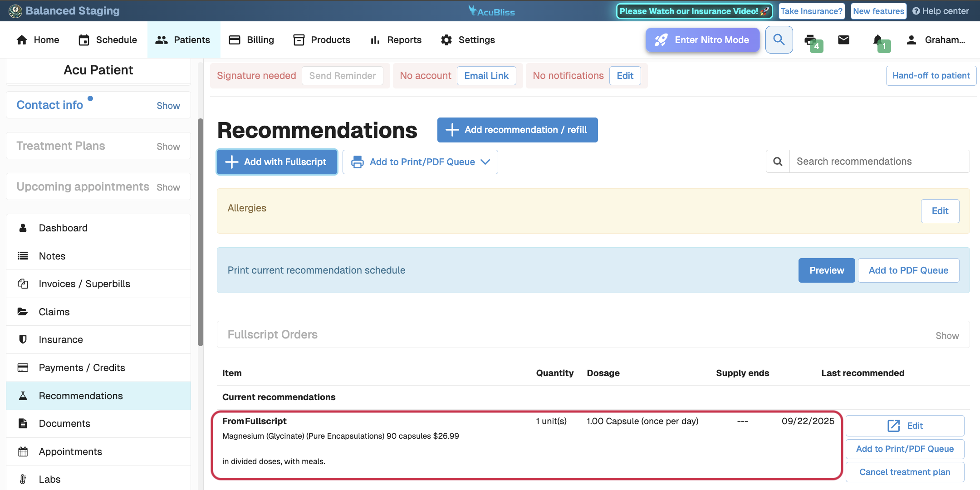
Task: Open Invoices / Superbills in sidebar
Action: click(x=84, y=284)
